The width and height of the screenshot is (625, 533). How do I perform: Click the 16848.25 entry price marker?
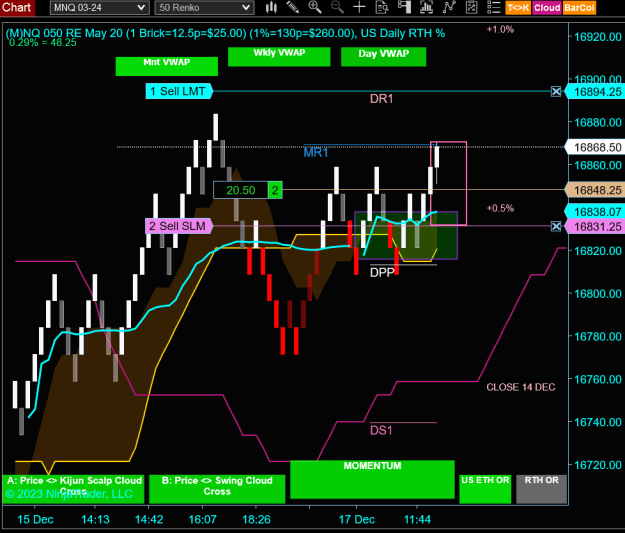point(595,190)
